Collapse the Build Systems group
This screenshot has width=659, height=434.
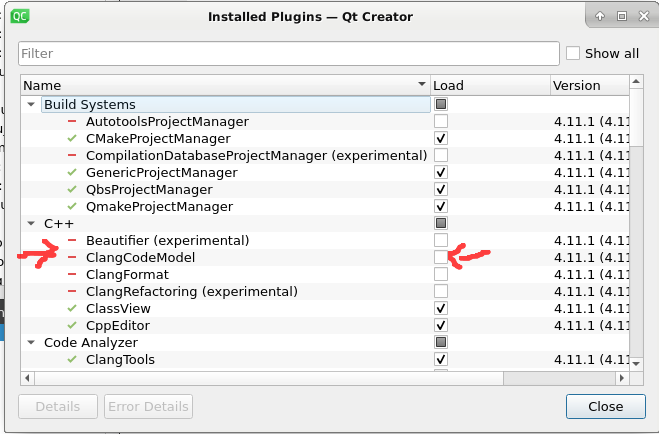tap(31, 104)
